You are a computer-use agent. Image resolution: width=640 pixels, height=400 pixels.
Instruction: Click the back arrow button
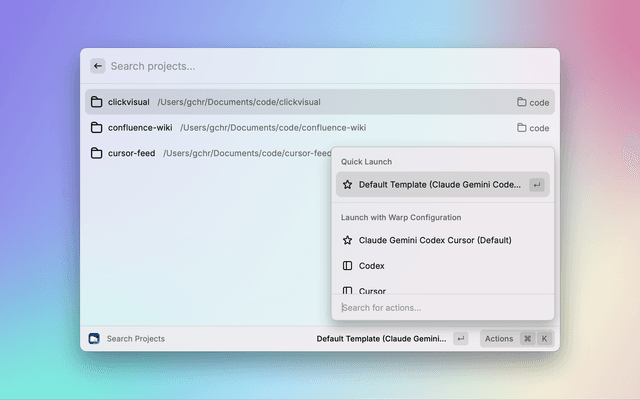tap(97, 66)
